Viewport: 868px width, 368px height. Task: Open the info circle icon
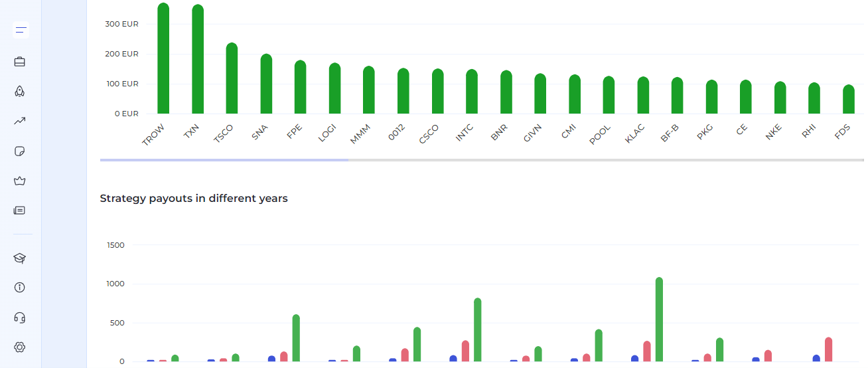(20, 288)
